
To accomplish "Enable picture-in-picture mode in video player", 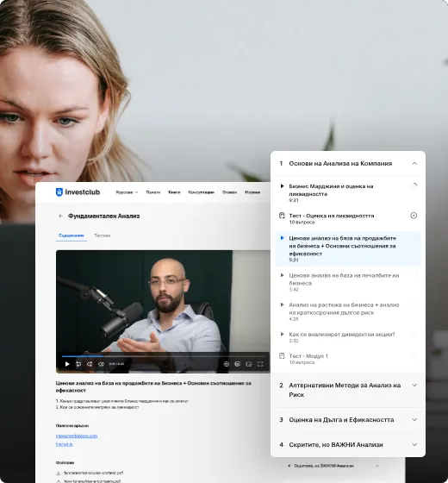I will [x=249, y=364].
